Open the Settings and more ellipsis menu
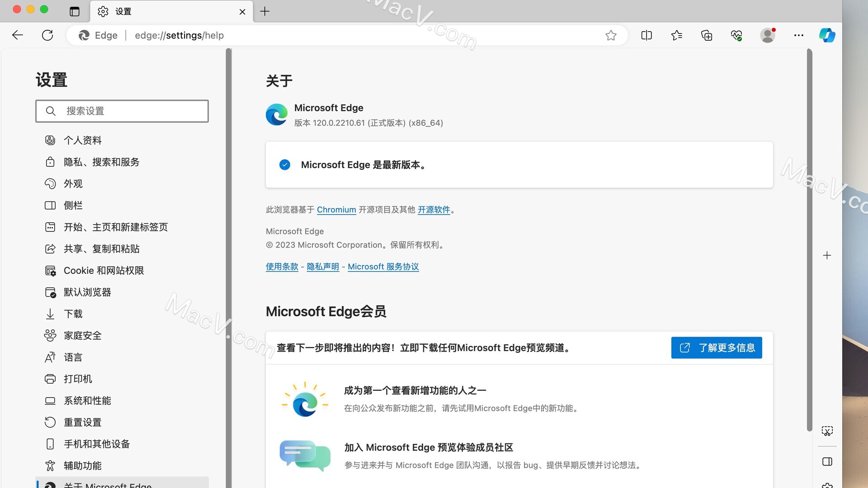The image size is (868, 488). [x=799, y=35]
